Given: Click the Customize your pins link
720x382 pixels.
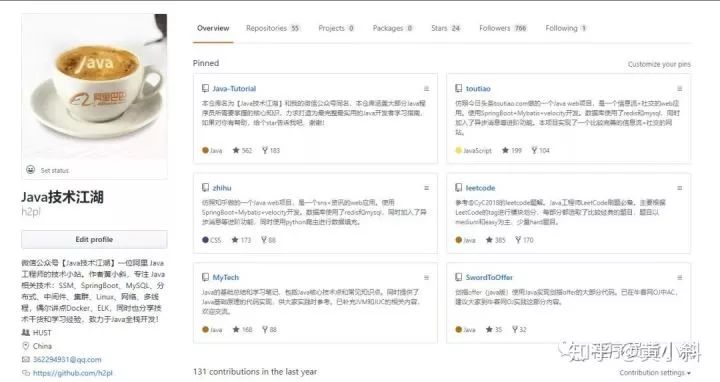Looking at the screenshot, I should coord(659,64).
